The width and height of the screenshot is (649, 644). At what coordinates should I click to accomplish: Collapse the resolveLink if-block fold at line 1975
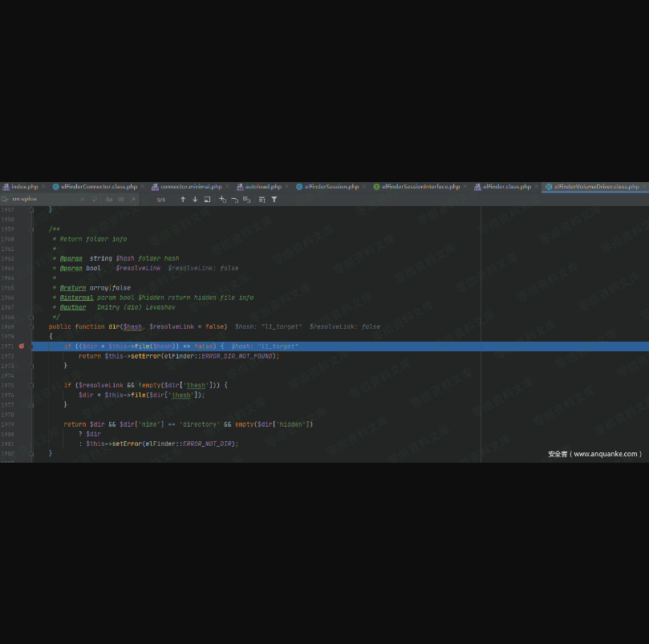pyautogui.click(x=31, y=385)
